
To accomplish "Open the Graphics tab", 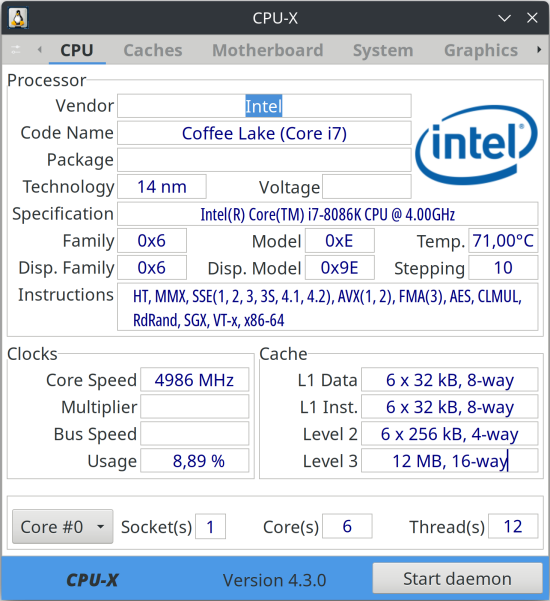I will point(481,50).
